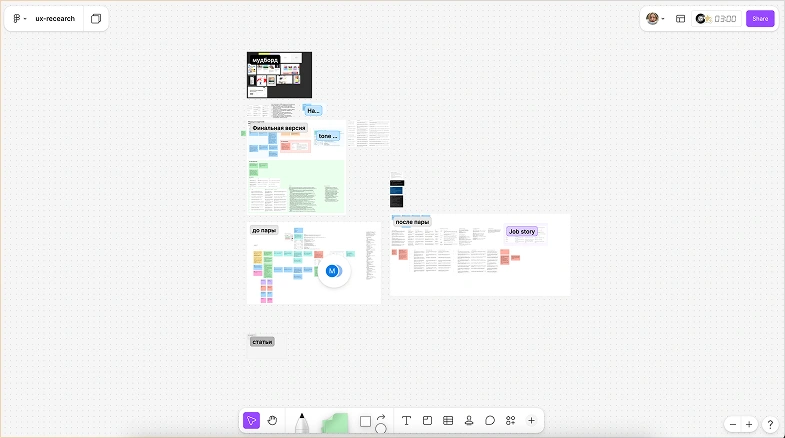Click the tone ... section label
This screenshot has height=438, width=785.
pyautogui.click(x=328, y=136)
